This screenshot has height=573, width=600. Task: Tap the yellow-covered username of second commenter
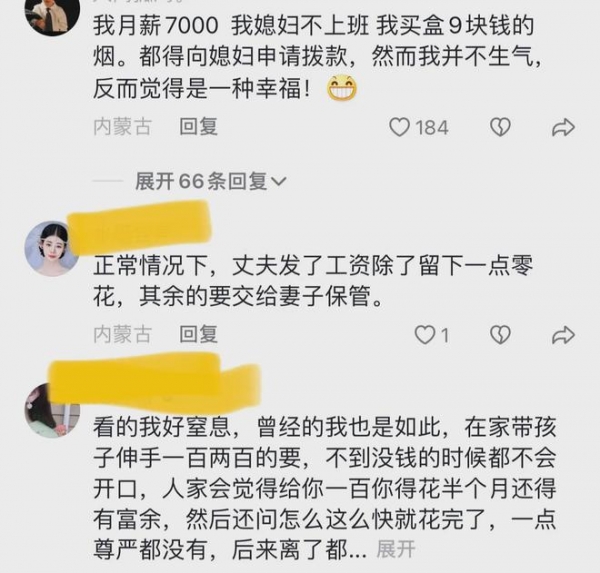click(140, 224)
